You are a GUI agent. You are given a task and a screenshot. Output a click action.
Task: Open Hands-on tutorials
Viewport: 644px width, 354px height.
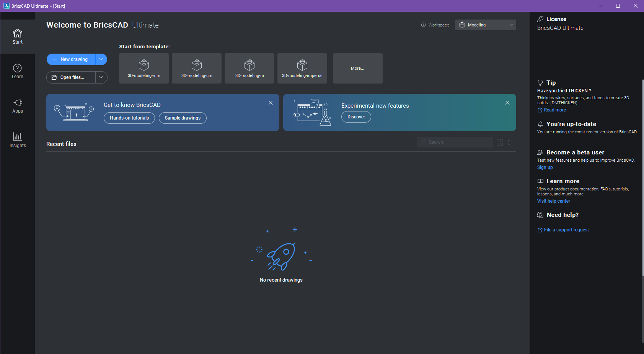(x=129, y=118)
